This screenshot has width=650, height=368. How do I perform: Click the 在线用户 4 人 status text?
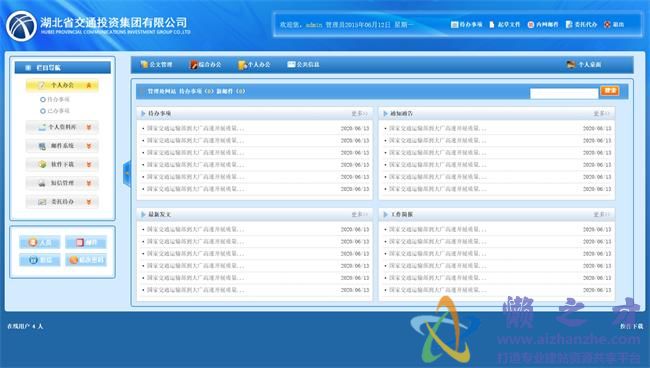[x=25, y=326]
